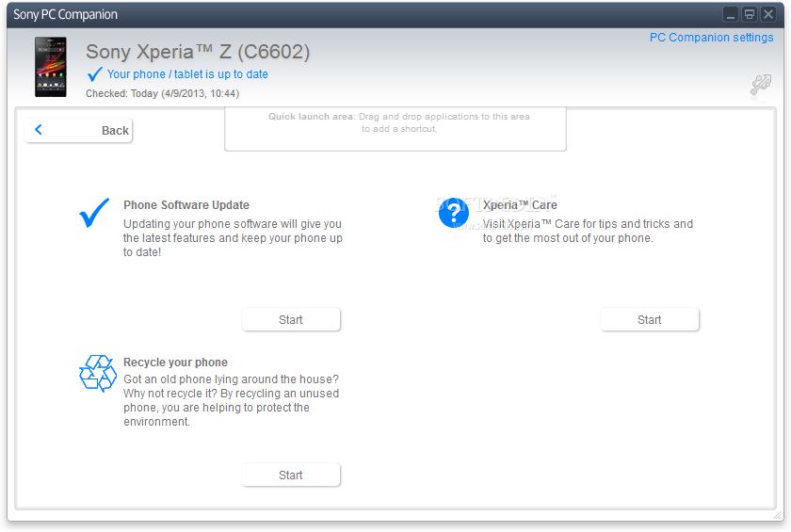
Task: Click the Phone Software Update checkmark icon
Action: [x=94, y=212]
